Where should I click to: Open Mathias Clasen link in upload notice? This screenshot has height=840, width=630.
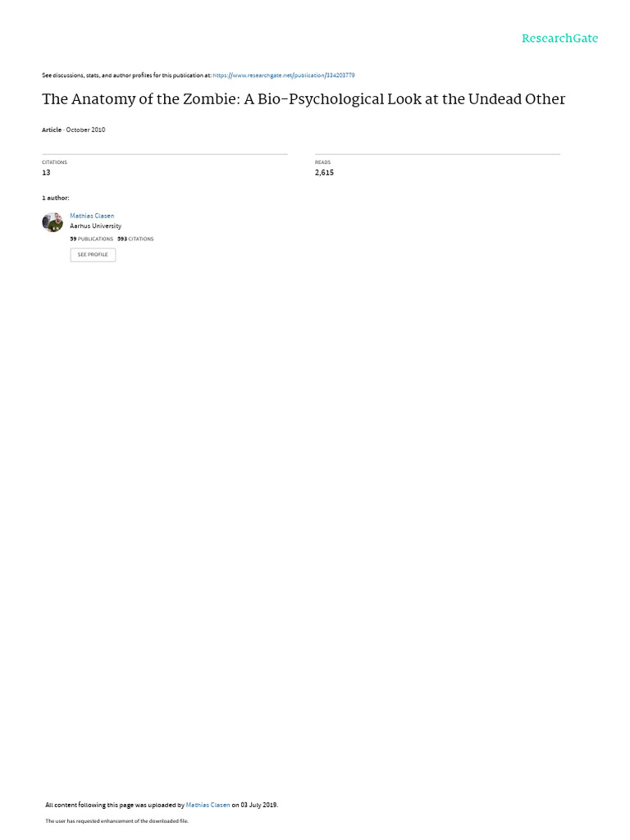tap(208, 805)
